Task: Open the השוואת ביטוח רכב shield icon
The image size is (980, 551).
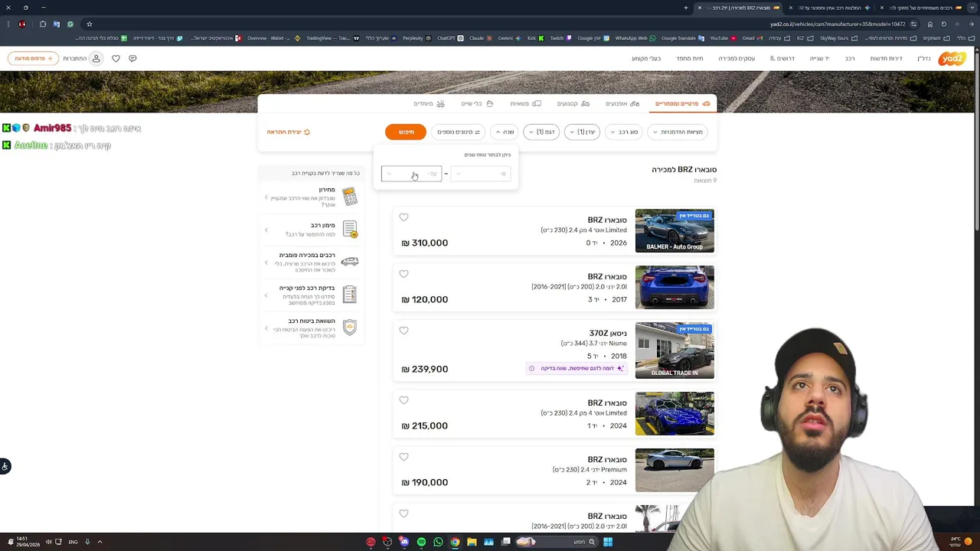Action: [x=350, y=328]
